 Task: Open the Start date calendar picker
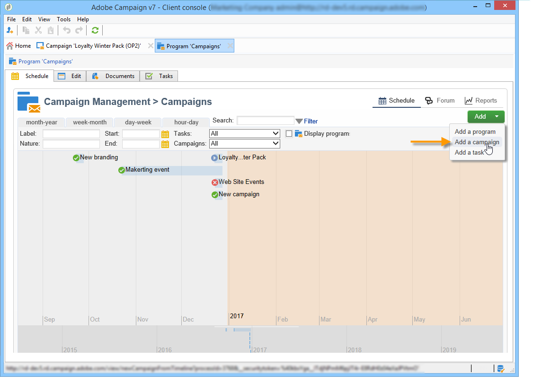point(165,134)
